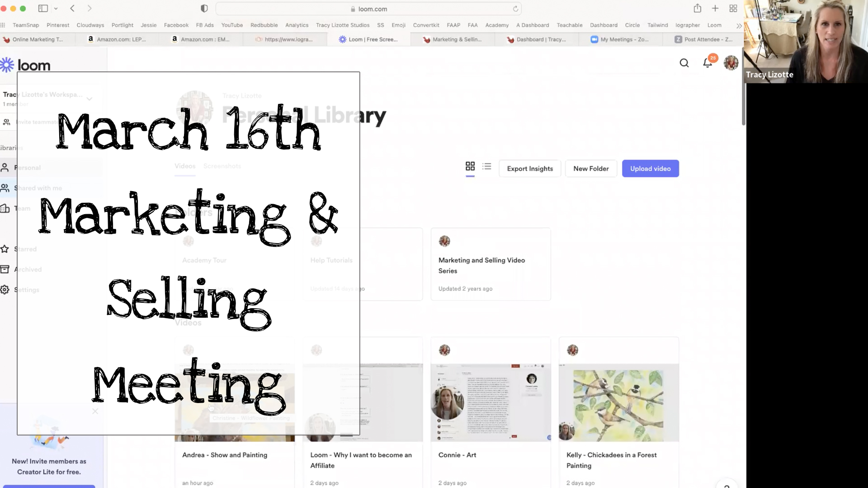Switch to list view layout

tap(487, 166)
